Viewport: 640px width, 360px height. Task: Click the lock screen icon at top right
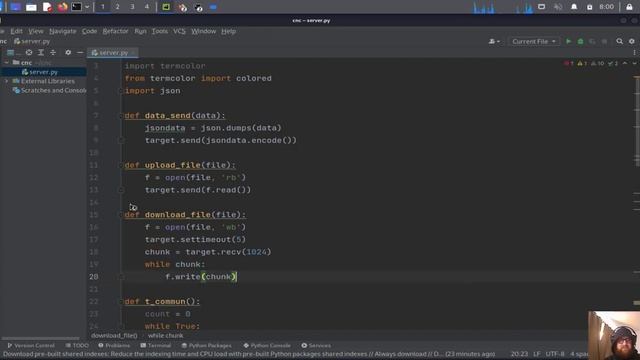coord(629,7)
